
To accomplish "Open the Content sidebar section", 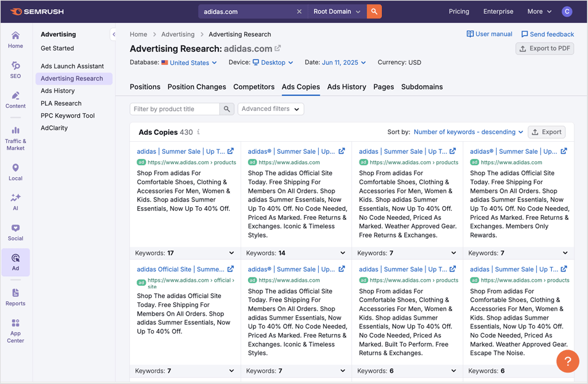I will [16, 100].
